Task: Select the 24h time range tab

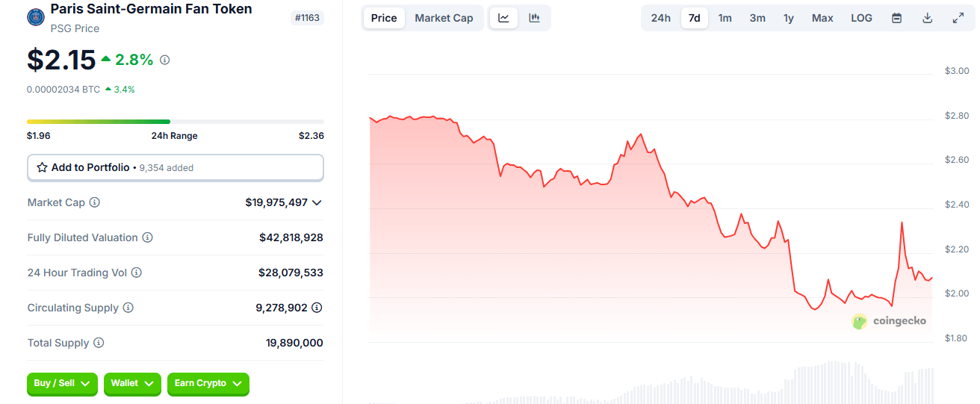Action: pos(660,18)
